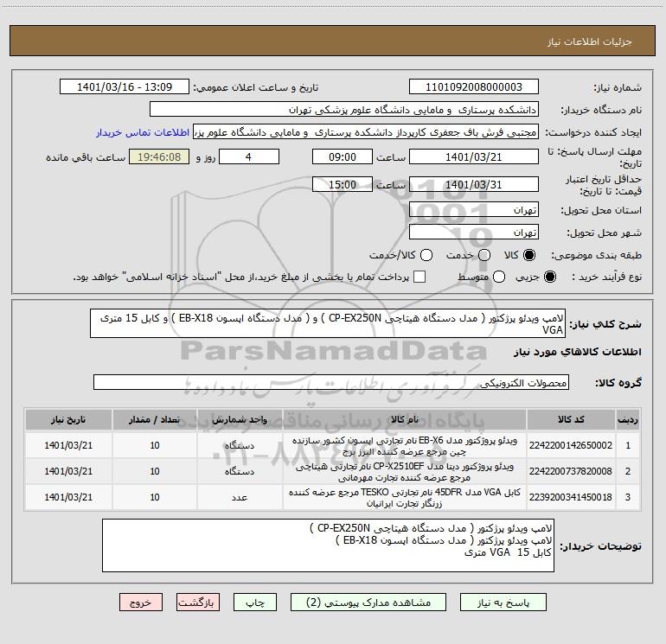Viewport: 666px width, 644px height.
Task: Click the delivery province field تهران
Action: point(474,210)
